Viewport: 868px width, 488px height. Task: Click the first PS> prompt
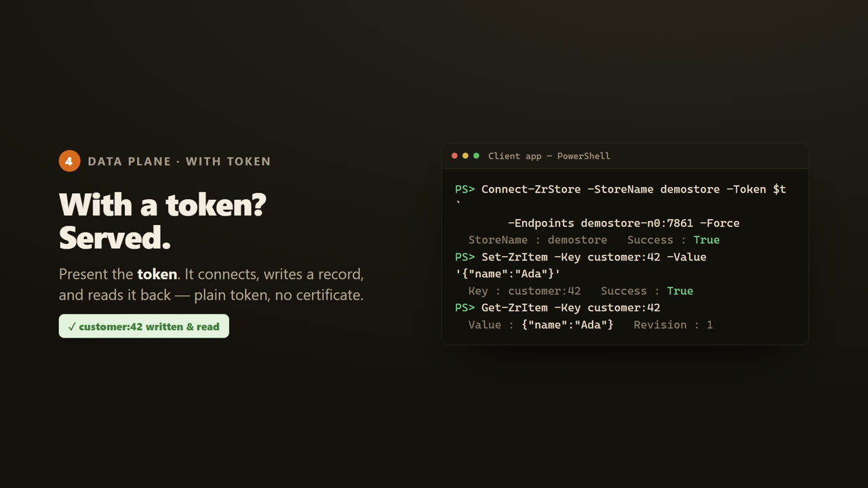[465, 189]
